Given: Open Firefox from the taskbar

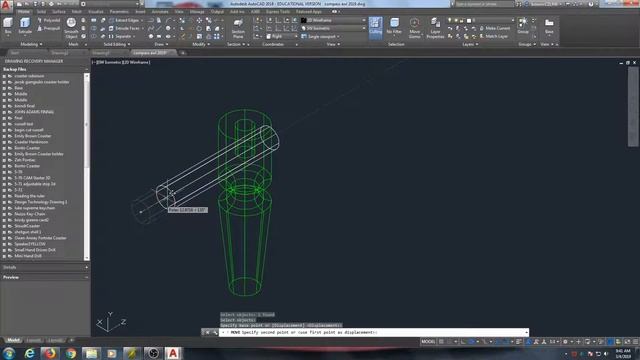Looking at the screenshot, I should pos(50,353).
